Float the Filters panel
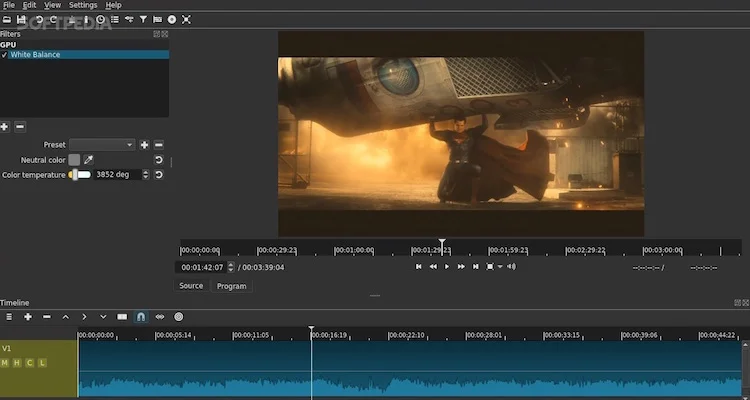This screenshot has height=400, width=750. tap(156, 34)
